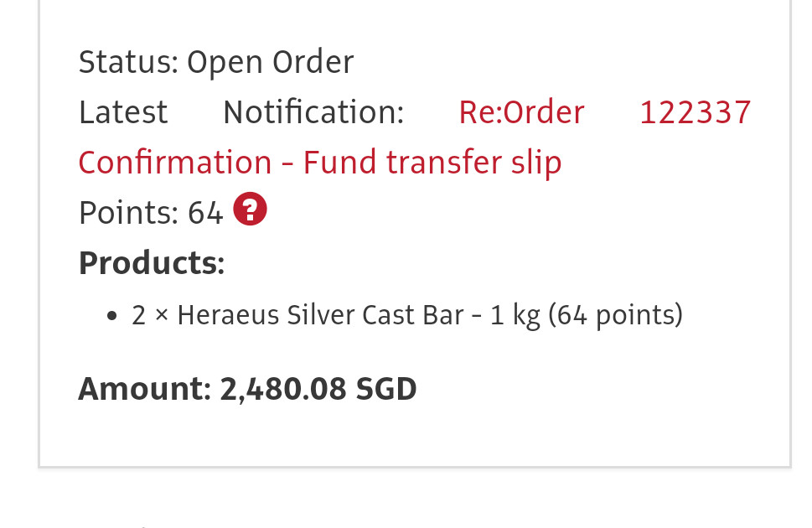This screenshot has width=812, height=528.
Task: Click the Status label
Action: click(x=128, y=62)
